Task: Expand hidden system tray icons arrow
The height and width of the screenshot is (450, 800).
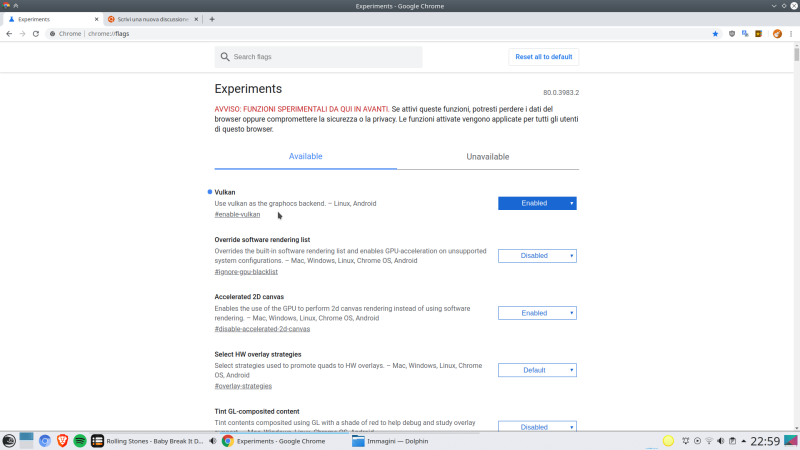Action: tap(743, 441)
